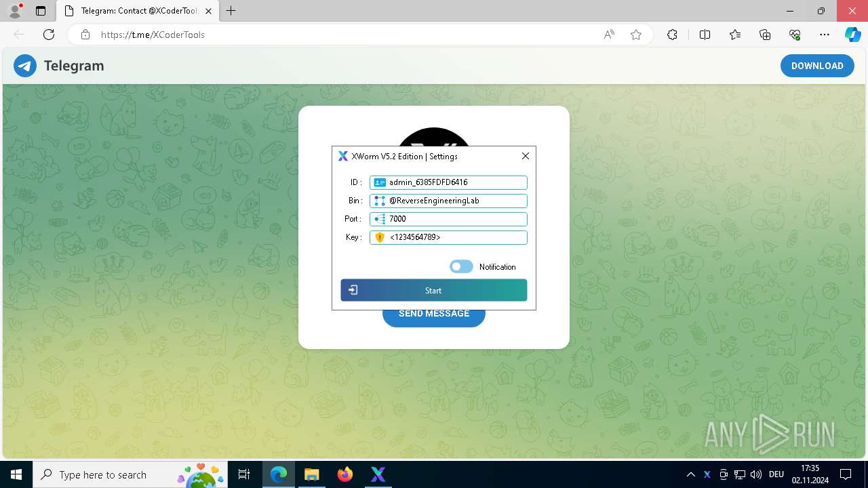Toggle the Notification switch
868x488 pixels.
click(461, 266)
